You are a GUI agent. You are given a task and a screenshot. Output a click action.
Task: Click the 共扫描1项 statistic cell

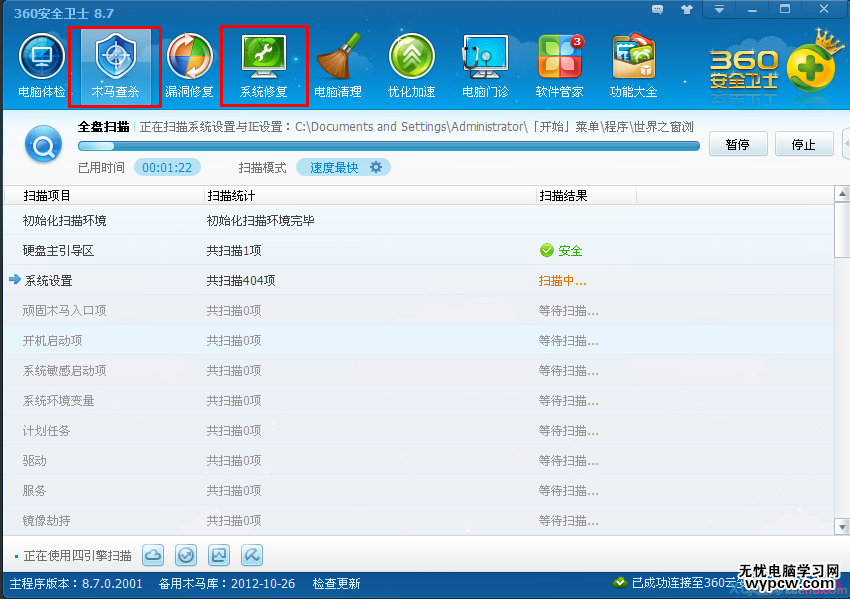tap(234, 250)
